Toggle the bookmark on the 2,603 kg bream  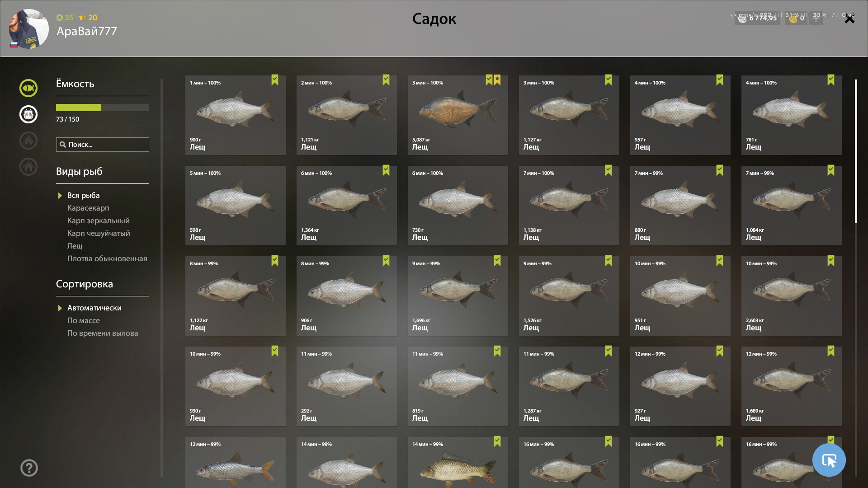pyautogui.click(x=831, y=261)
